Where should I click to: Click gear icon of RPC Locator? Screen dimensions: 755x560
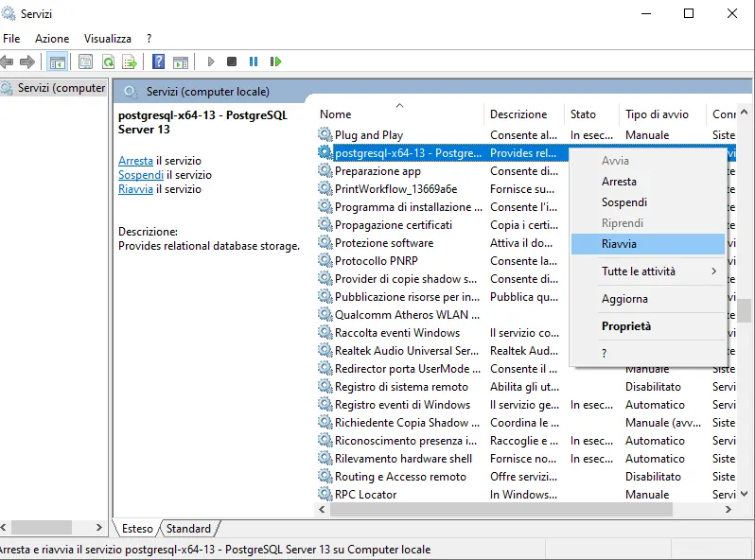(325, 494)
